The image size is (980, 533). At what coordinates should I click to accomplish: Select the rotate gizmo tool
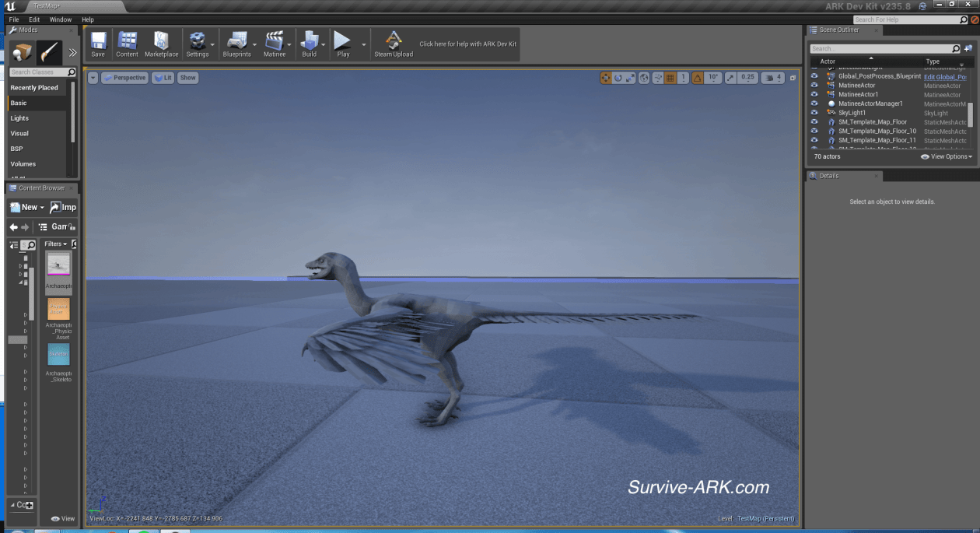618,78
